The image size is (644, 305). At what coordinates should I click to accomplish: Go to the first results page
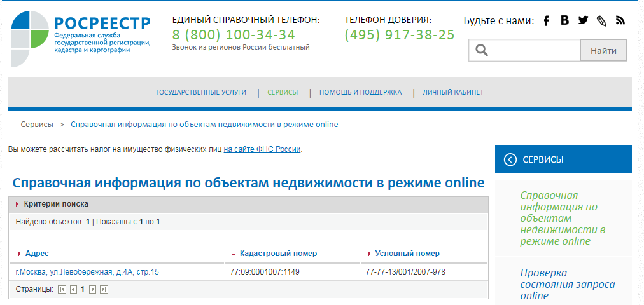point(62,289)
